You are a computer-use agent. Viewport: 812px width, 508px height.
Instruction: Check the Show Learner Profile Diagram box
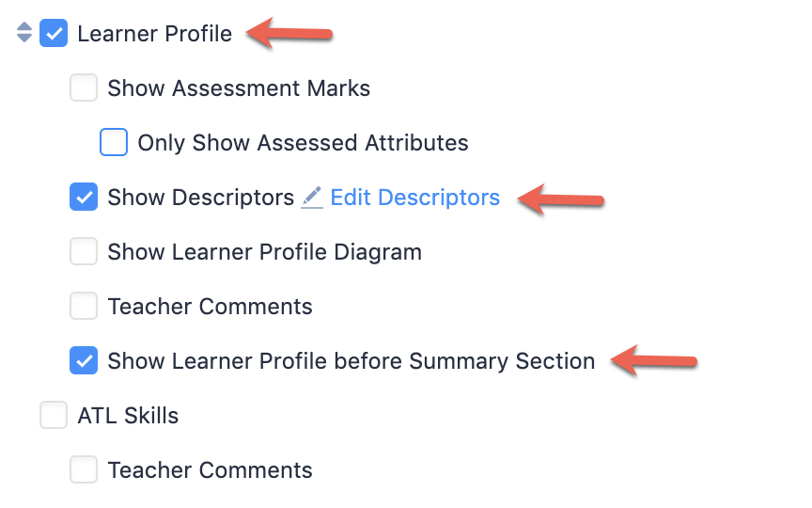pos(84,251)
